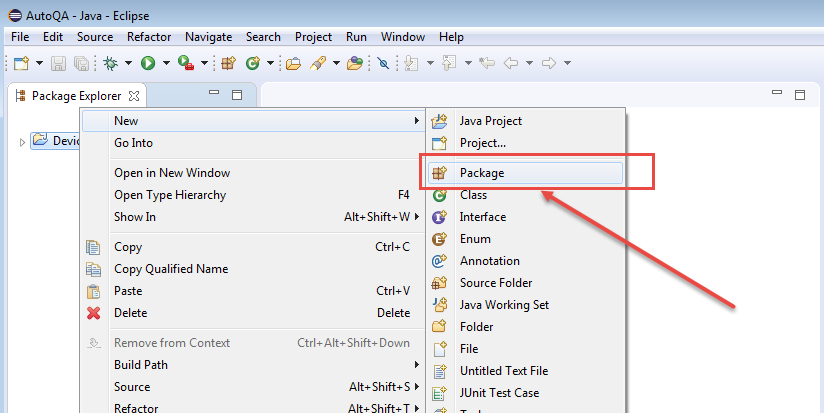Click the Save All toolbar icon
824x413 pixels.
click(x=81, y=63)
